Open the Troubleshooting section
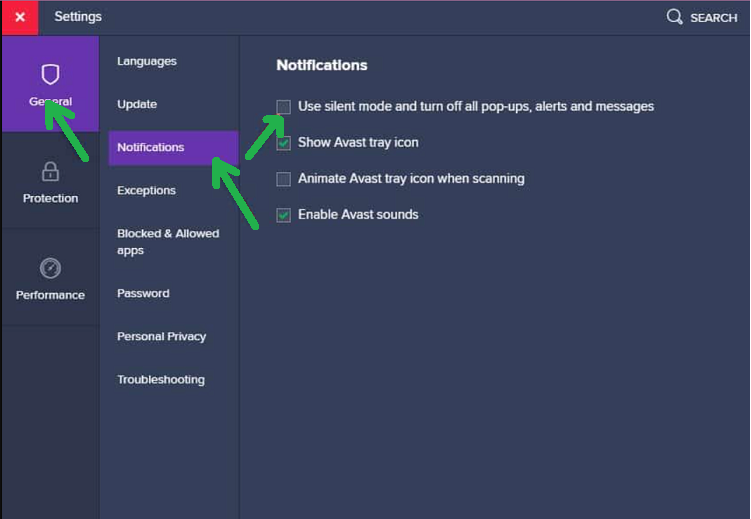Screen dimensions: 751x519 coord(160,379)
